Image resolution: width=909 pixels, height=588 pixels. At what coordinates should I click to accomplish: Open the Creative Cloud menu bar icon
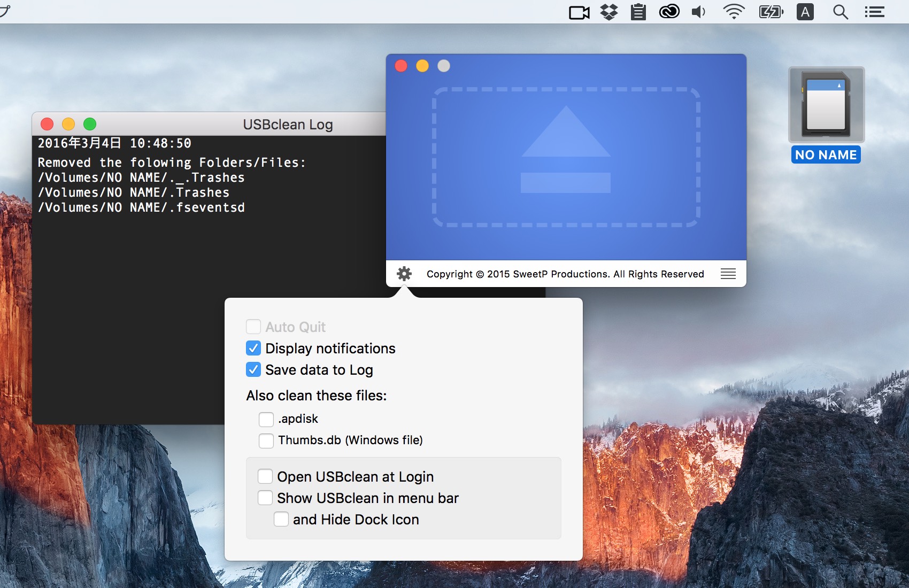[669, 12]
